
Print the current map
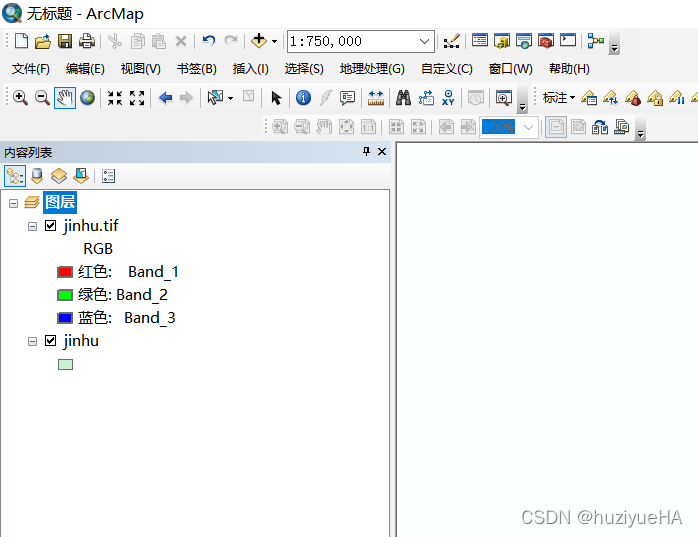click(x=87, y=41)
